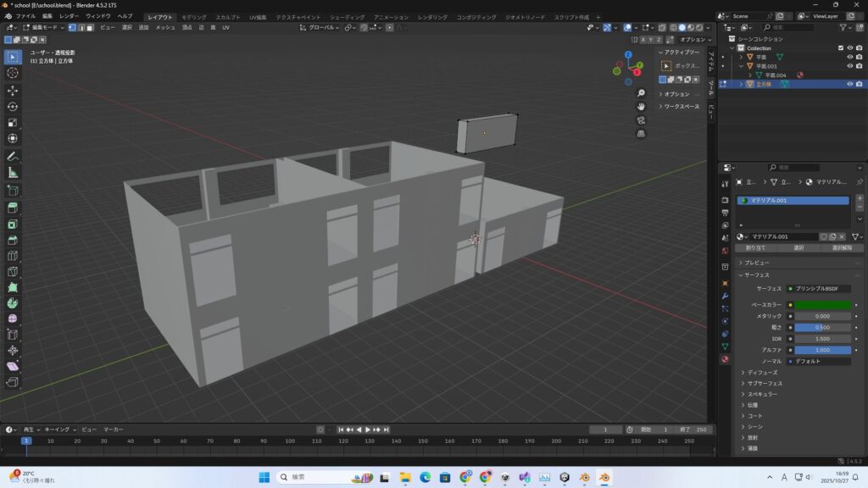Expand the ディフューズ panel

coord(760,372)
